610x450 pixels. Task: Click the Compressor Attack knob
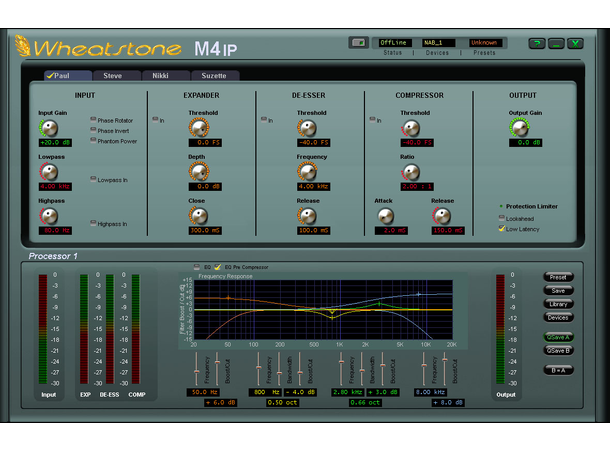tap(386, 216)
